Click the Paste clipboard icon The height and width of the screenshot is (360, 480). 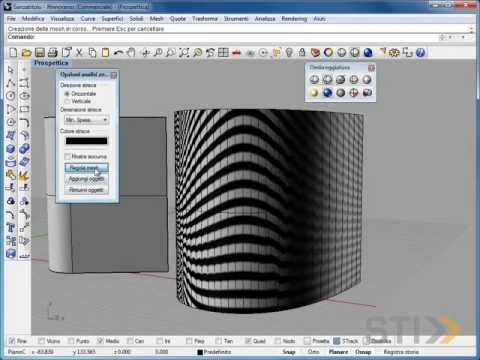(x=105, y=52)
